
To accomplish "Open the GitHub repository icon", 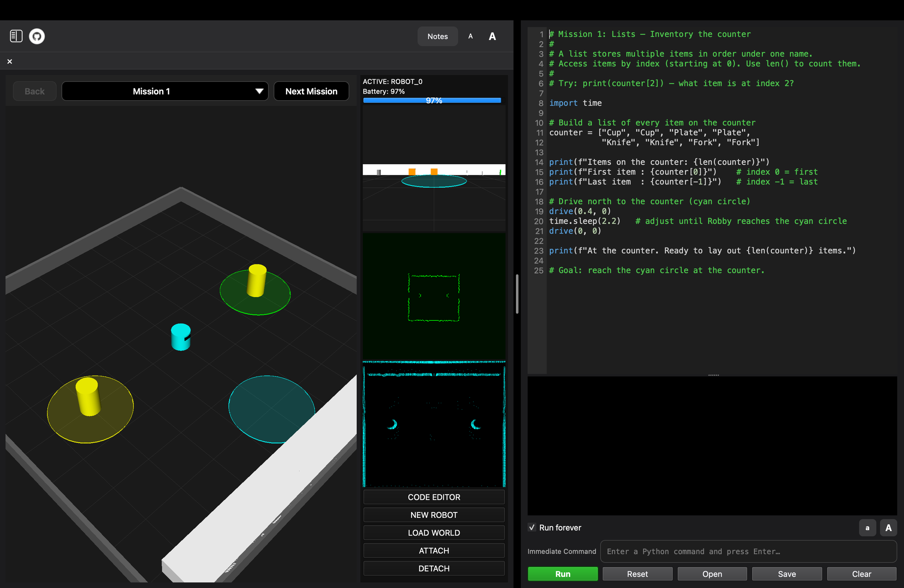I will point(37,37).
